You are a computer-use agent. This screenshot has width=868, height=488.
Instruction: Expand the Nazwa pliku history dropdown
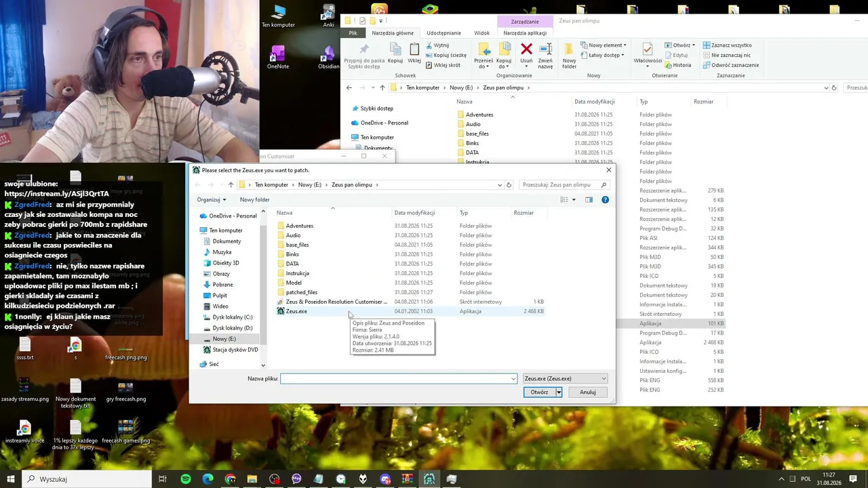coord(513,379)
